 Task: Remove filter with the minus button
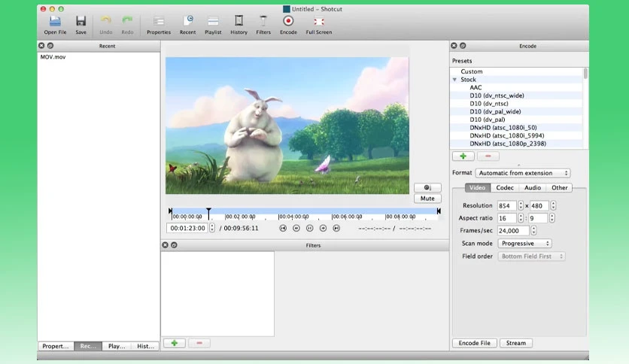click(x=199, y=343)
